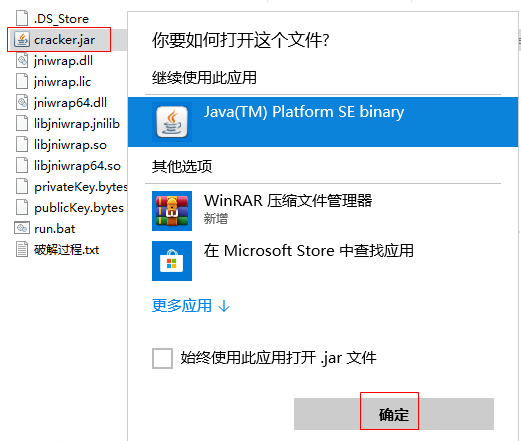The width and height of the screenshot is (521, 441).
Task: Select the jniwrap64.dll gear file icon
Action: (22, 103)
